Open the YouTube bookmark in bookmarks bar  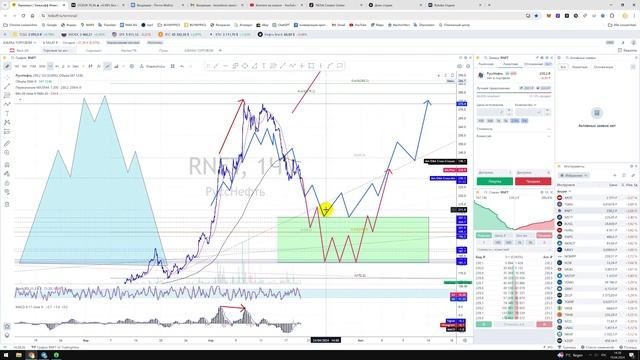(358, 25)
